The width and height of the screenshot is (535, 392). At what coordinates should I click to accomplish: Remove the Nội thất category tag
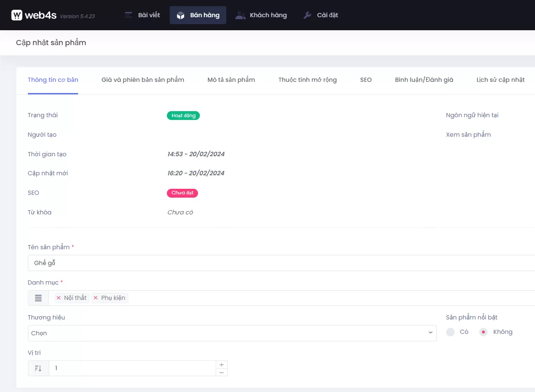[59, 298]
